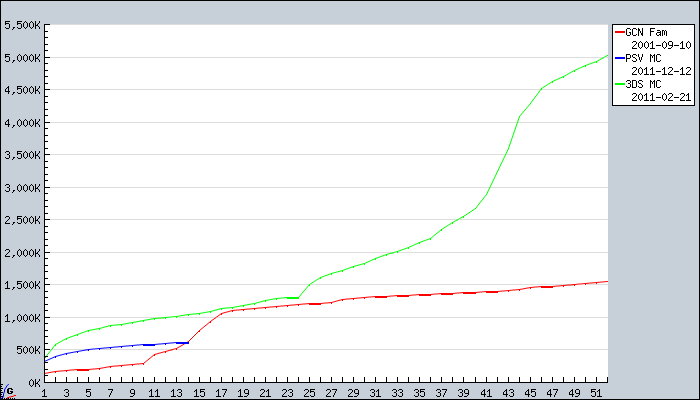
Task: Click week 17 on the x-axis
Action: pos(221,393)
